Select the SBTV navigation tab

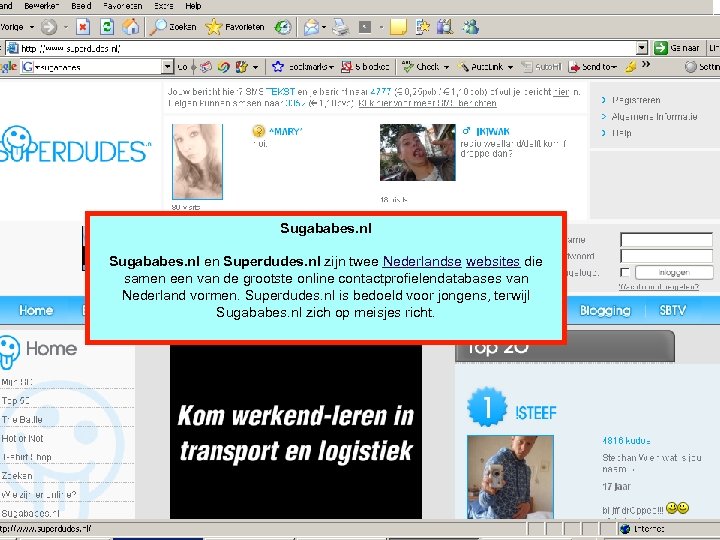pyautogui.click(x=672, y=310)
